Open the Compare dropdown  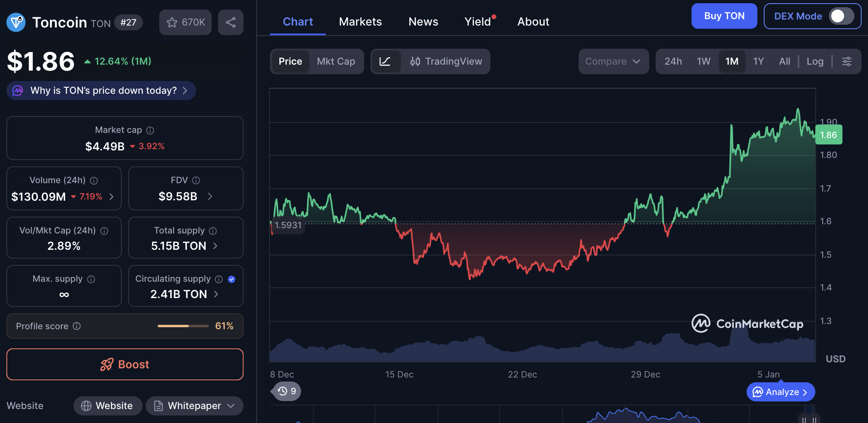tap(613, 61)
